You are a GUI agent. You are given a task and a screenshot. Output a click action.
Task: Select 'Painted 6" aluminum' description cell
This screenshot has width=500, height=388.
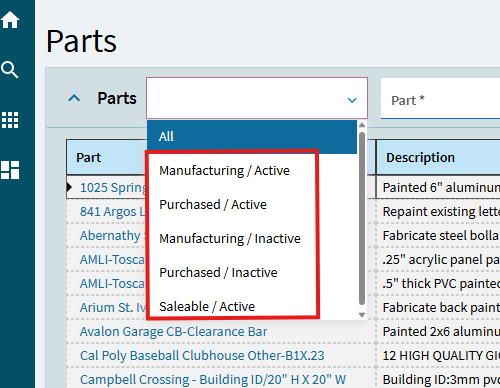[438, 188]
